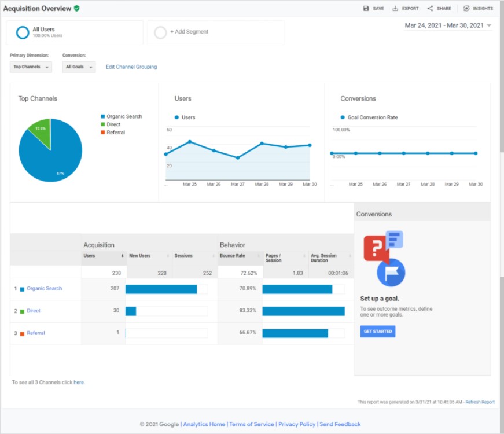Open the All Goals conversion dropdown
This screenshot has width=504, height=434.
(78, 67)
